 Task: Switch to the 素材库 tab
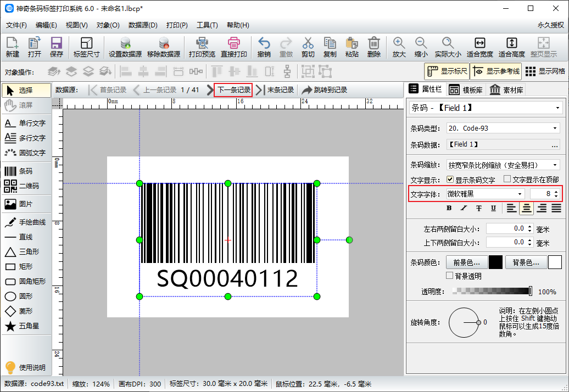click(x=506, y=89)
